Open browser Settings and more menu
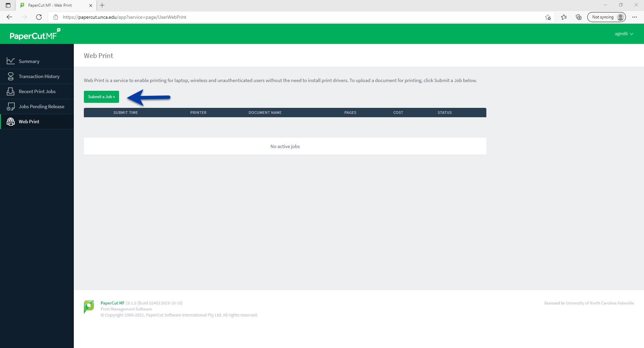The height and width of the screenshot is (348, 644). [635, 17]
